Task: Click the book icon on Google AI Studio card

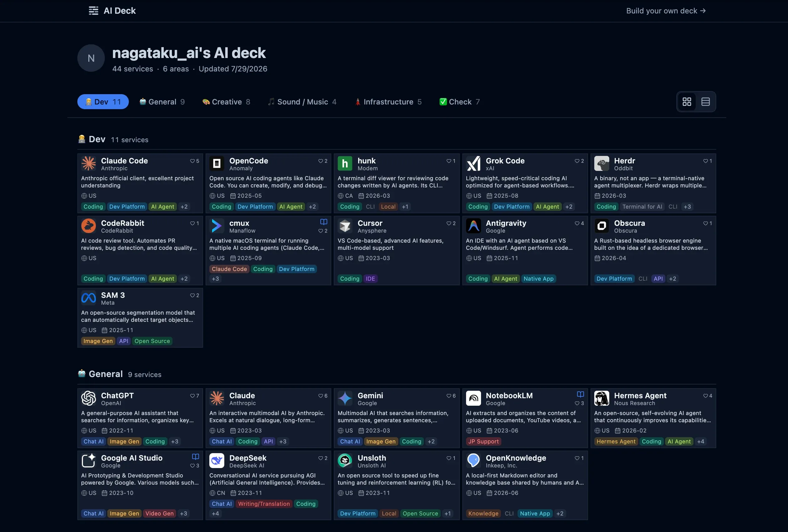Action: [196, 457]
